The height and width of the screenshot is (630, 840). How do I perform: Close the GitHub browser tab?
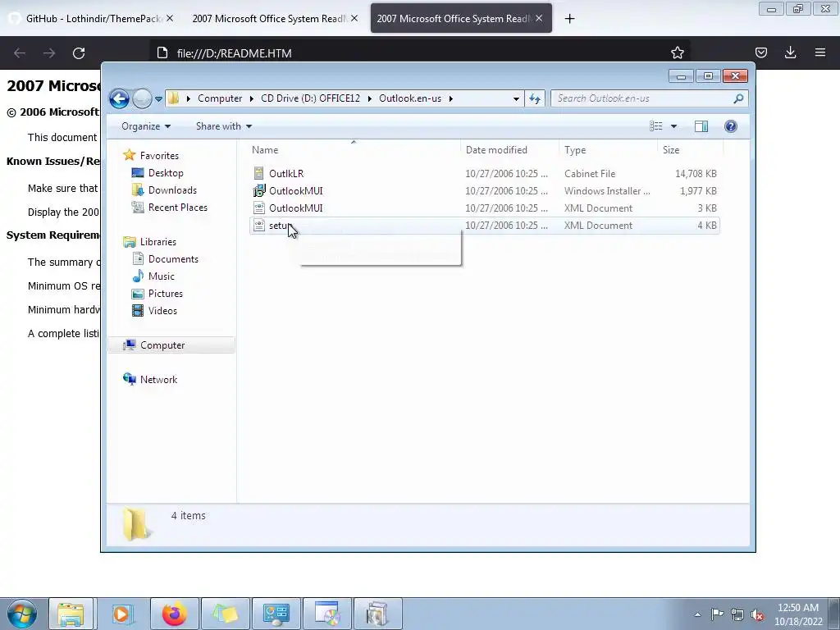(169, 19)
